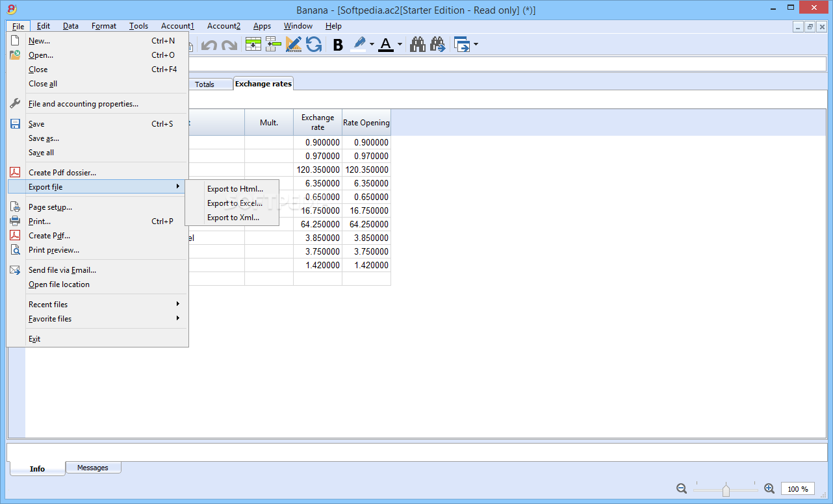Click the Mult. column header
Screen dimensions: 833x504
pyautogui.click(x=269, y=122)
